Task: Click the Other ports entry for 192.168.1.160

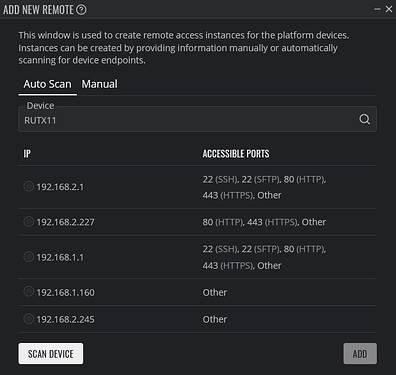Action: coord(215,292)
